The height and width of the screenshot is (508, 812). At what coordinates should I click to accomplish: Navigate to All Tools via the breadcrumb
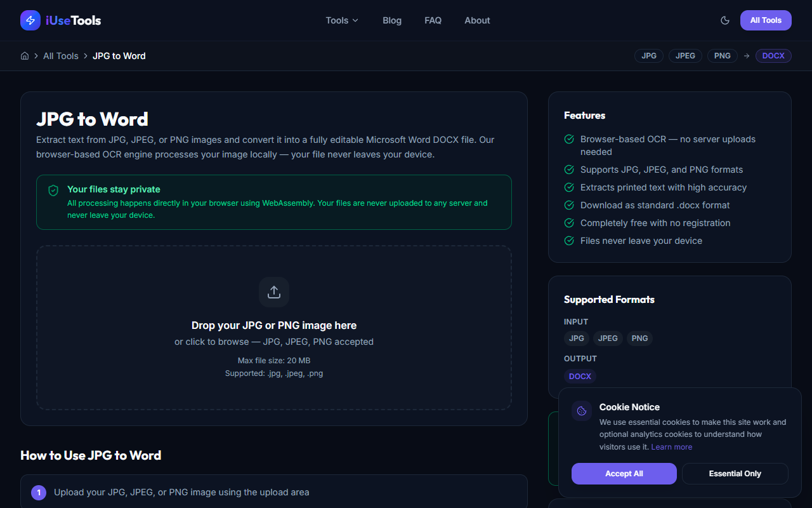point(61,56)
